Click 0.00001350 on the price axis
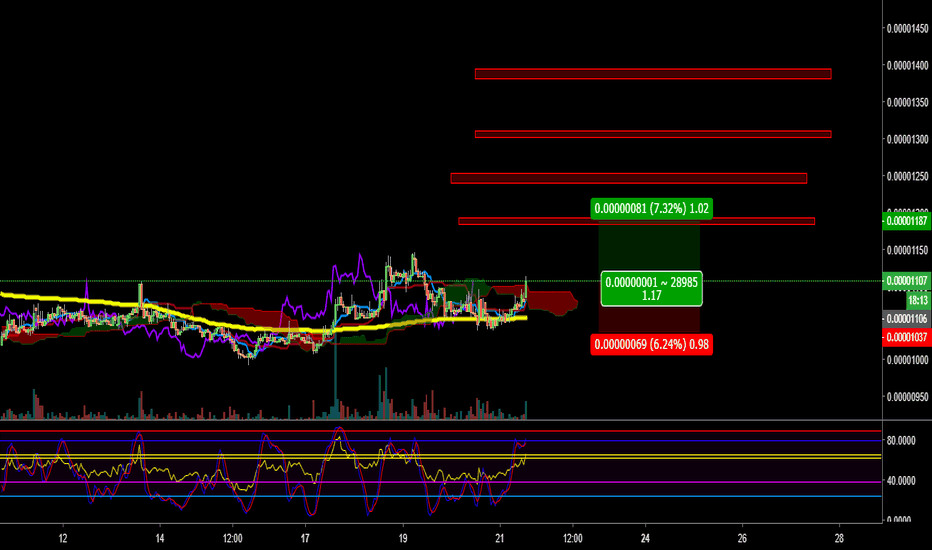932x550 pixels. pyautogui.click(x=908, y=102)
